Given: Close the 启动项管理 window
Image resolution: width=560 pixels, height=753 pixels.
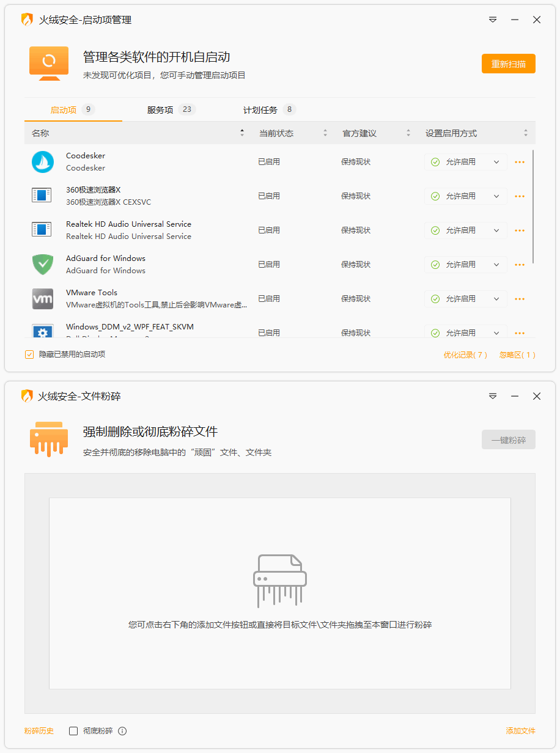Looking at the screenshot, I should (537, 20).
